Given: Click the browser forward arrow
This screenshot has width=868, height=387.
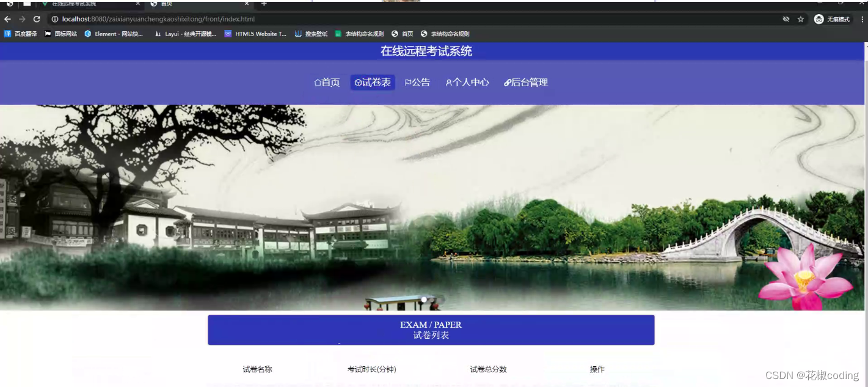Looking at the screenshot, I should pyautogui.click(x=22, y=20).
